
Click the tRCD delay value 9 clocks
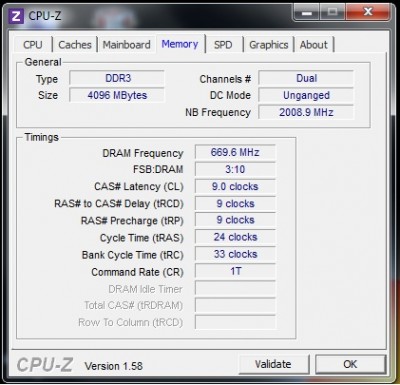235,204
